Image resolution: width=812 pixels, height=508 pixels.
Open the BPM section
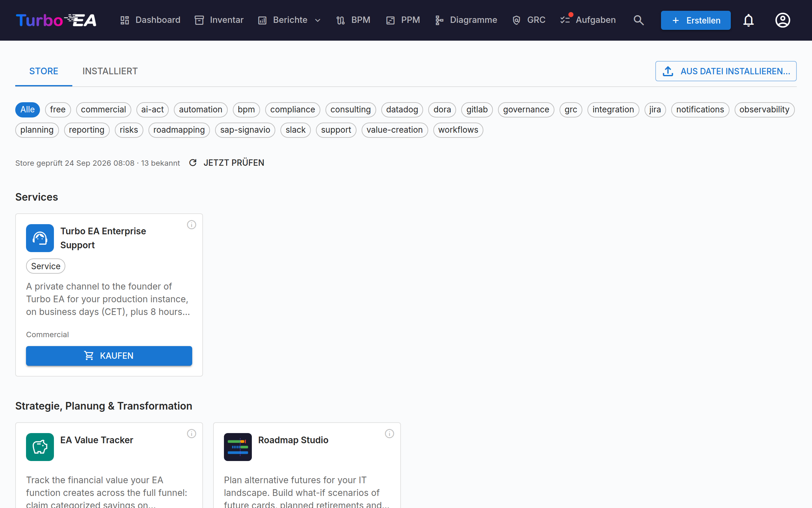[x=353, y=20]
